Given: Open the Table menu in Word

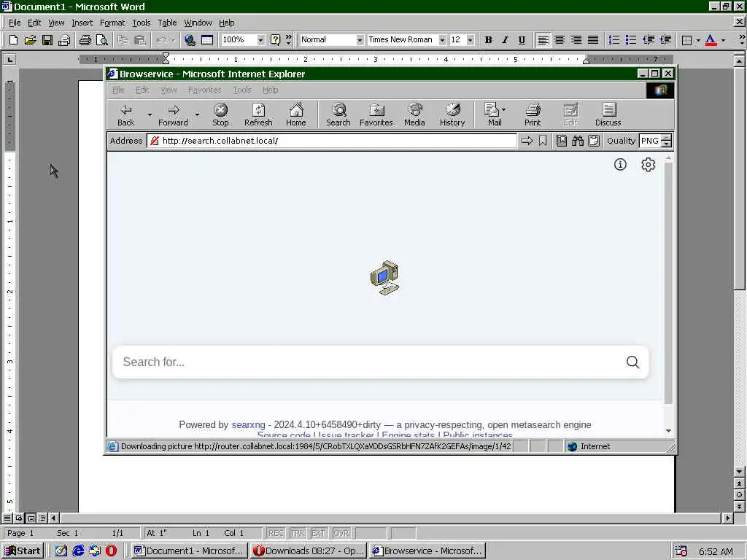Looking at the screenshot, I should click(x=167, y=23).
